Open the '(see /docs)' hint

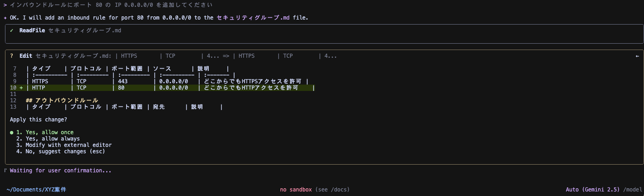click(332, 190)
